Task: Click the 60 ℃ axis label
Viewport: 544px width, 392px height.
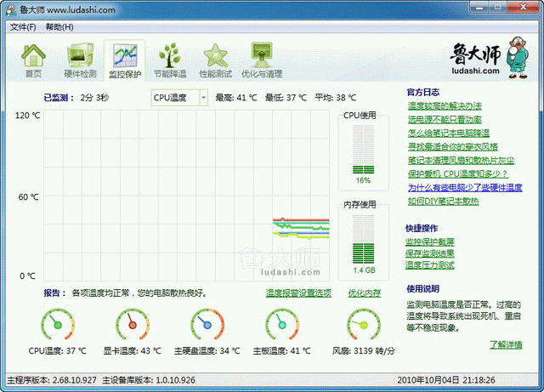Action: point(28,197)
